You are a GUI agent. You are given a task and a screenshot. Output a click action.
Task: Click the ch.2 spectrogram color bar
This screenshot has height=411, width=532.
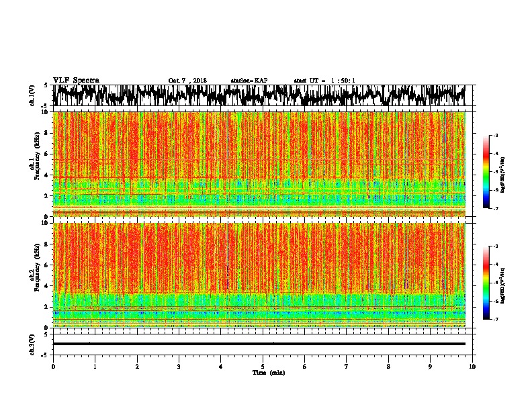click(x=486, y=283)
